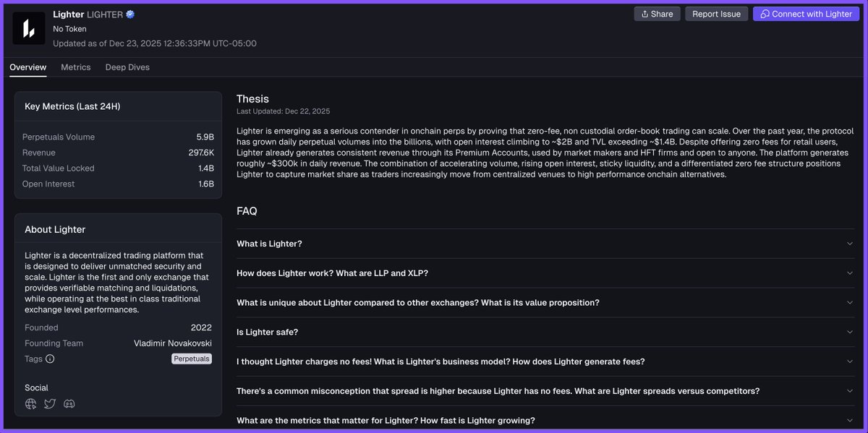This screenshot has width=868, height=433.
Task: Click the "Updated as of Dec 23, 2025" timestamp
Action: [x=154, y=43]
